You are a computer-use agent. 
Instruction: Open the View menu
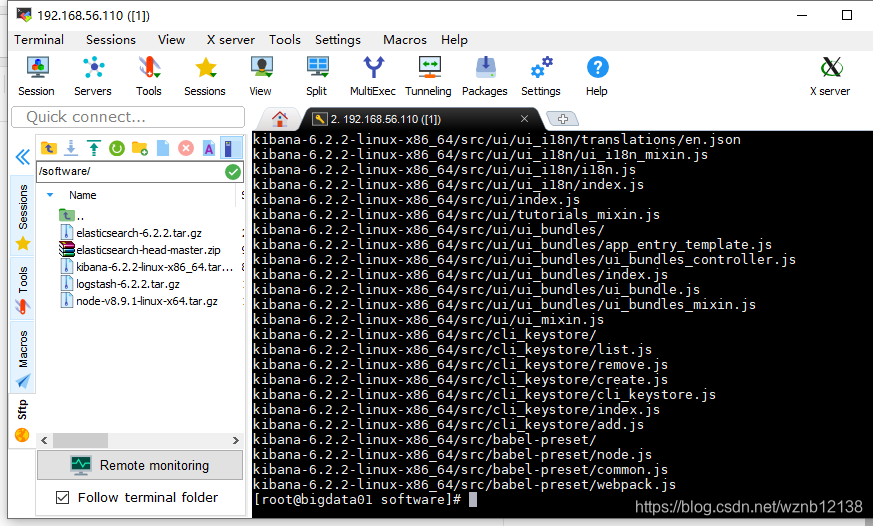[171, 40]
